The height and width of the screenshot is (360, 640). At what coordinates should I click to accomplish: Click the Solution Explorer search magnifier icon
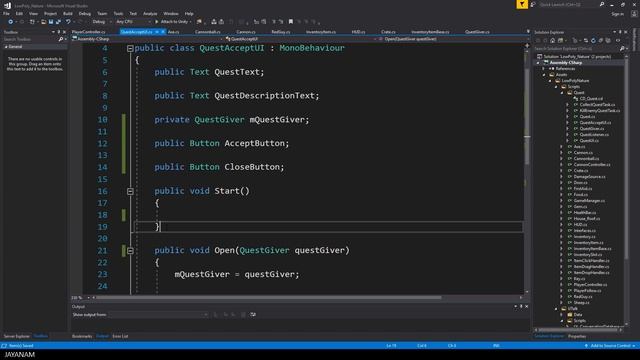[x=622, y=48]
